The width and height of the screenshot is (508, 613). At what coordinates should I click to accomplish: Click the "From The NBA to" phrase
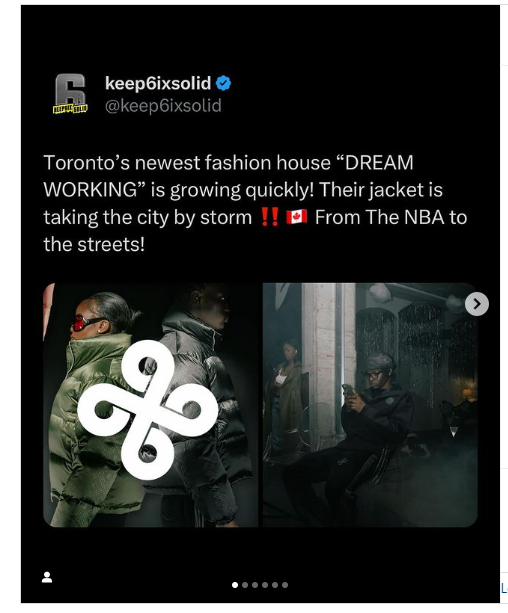tap(391, 217)
